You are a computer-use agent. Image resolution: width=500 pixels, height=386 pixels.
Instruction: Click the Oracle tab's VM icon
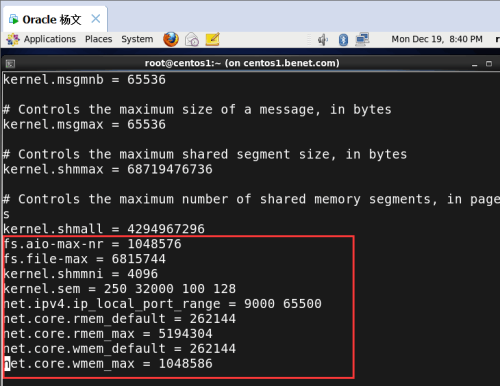click(x=13, y=19)
